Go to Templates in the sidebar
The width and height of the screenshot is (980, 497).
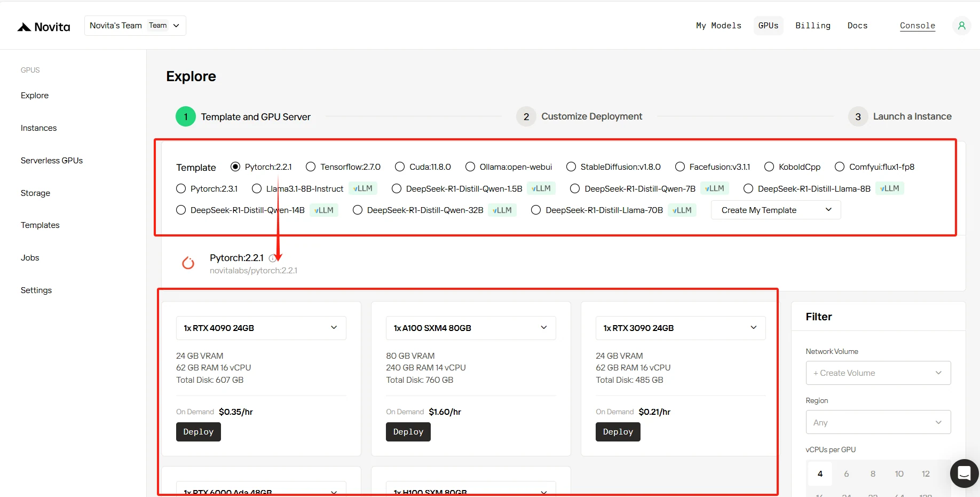[x=40, y=225]
